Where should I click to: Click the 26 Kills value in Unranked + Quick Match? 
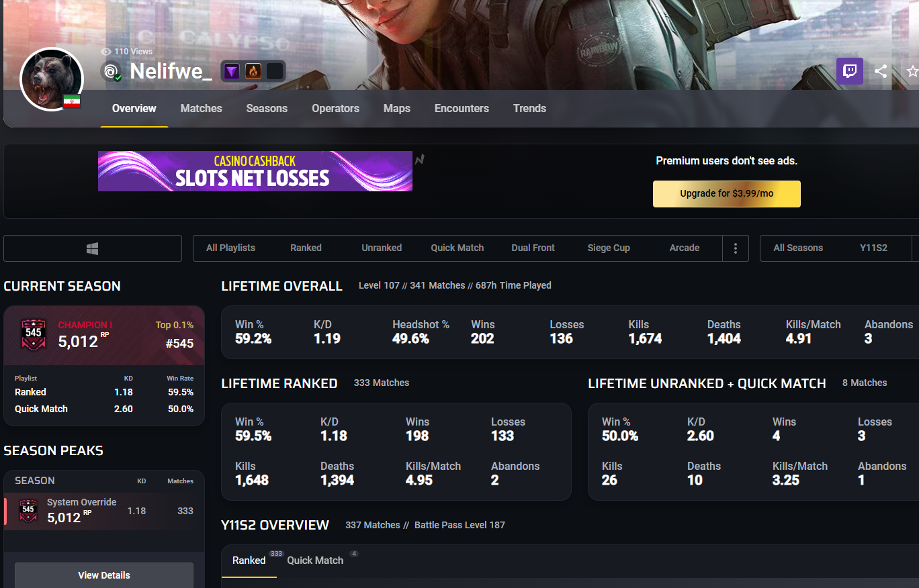[x=609, y=481]
